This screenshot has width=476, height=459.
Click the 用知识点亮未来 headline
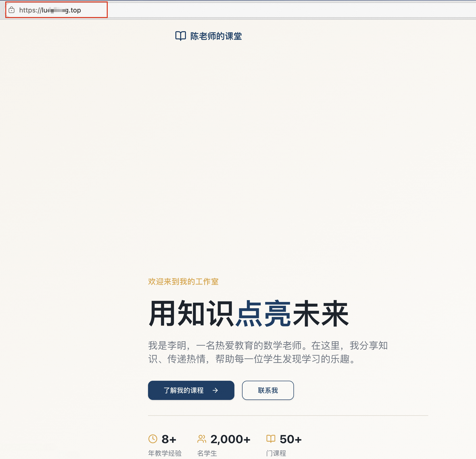click(x=249, y=314)
